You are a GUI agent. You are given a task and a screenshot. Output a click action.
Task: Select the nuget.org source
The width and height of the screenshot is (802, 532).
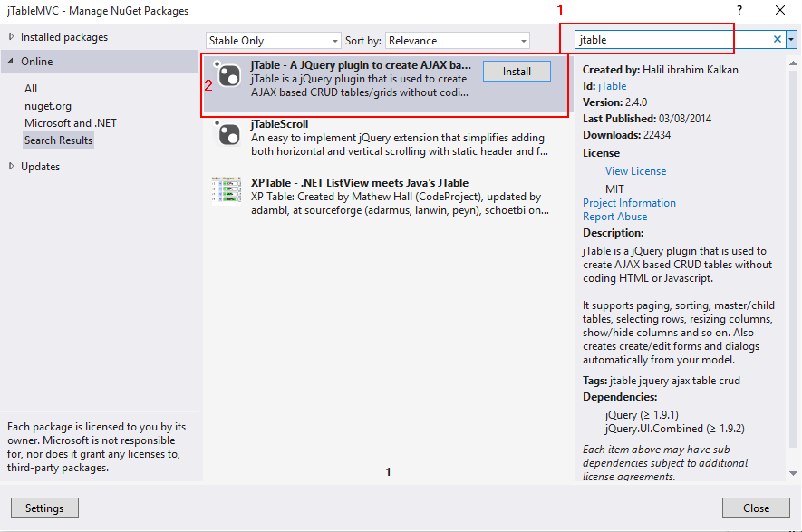point(48,106)
